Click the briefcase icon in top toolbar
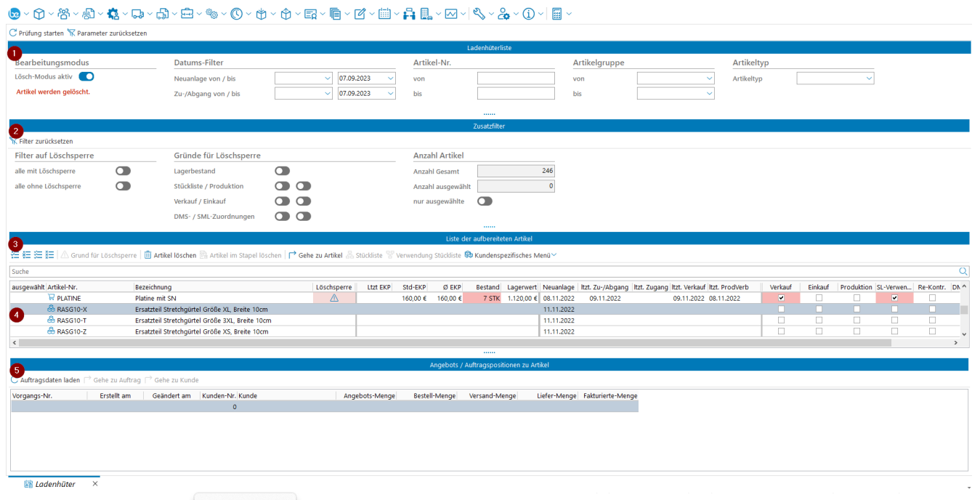 coord(187,14)
